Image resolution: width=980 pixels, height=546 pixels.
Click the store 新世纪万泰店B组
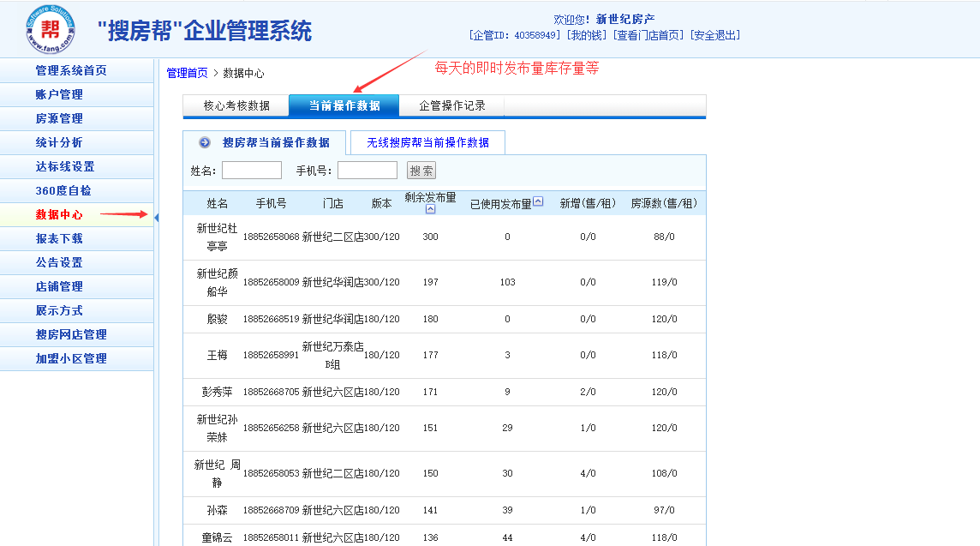coord(332,355)
